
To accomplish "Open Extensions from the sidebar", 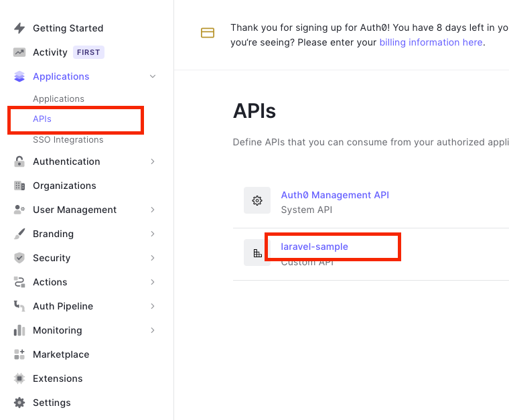I will tap(58, 378).
